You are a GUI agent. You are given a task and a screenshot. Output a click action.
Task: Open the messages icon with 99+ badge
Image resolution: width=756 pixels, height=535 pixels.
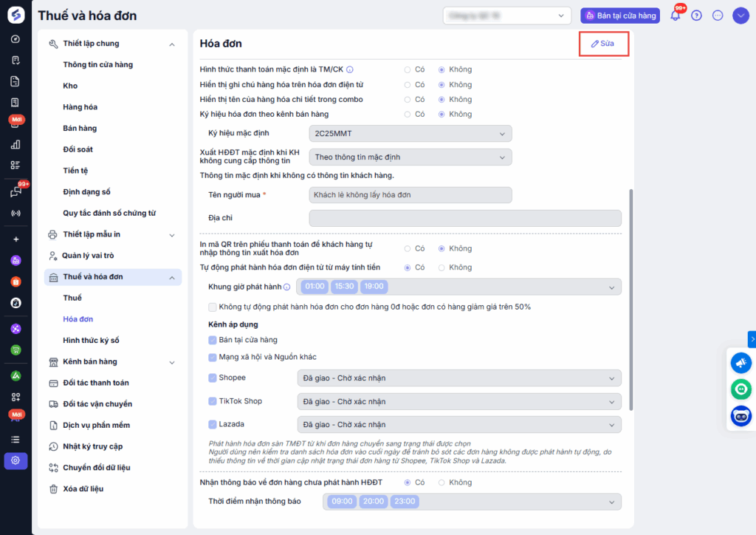[x=16, y=192]
